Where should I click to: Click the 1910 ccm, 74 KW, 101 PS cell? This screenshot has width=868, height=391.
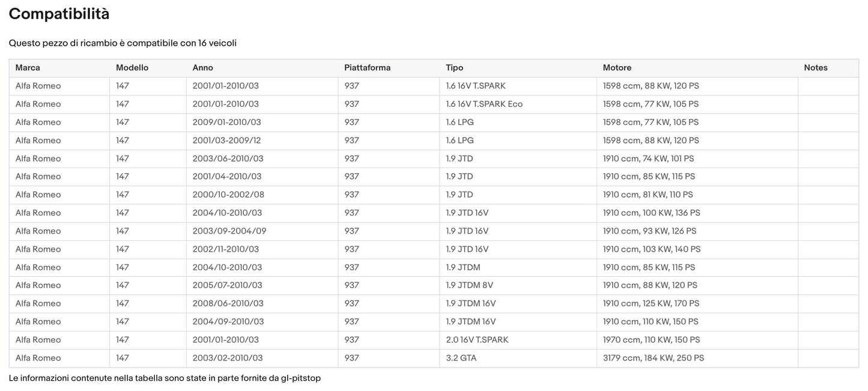click(648, 159)
